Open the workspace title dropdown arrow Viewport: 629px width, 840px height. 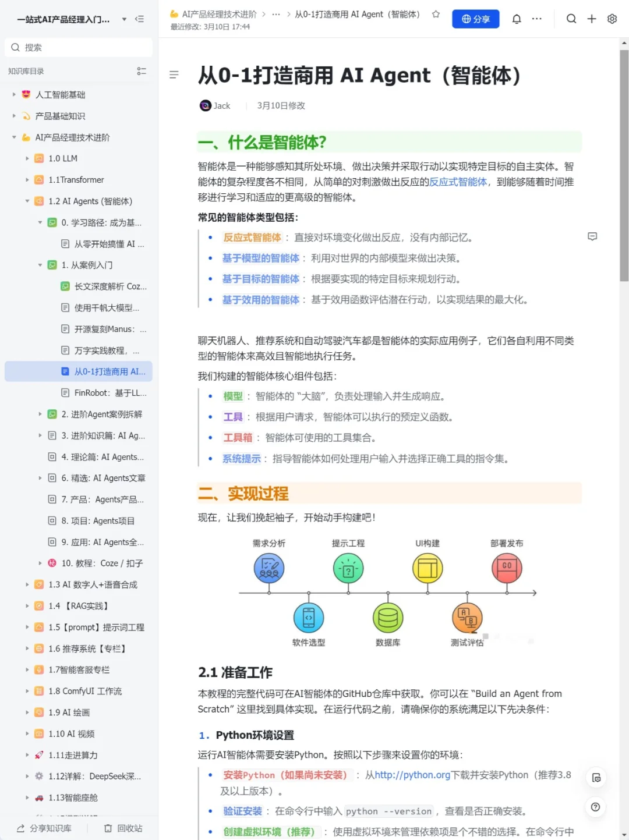(123, 19)
